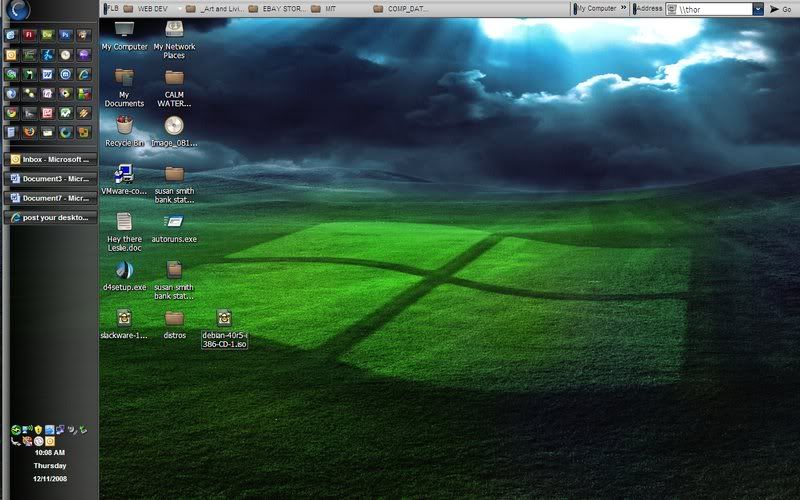Open the distros folder on the desktop
This screenshot has width=800, height=500.
pos(174,319)
